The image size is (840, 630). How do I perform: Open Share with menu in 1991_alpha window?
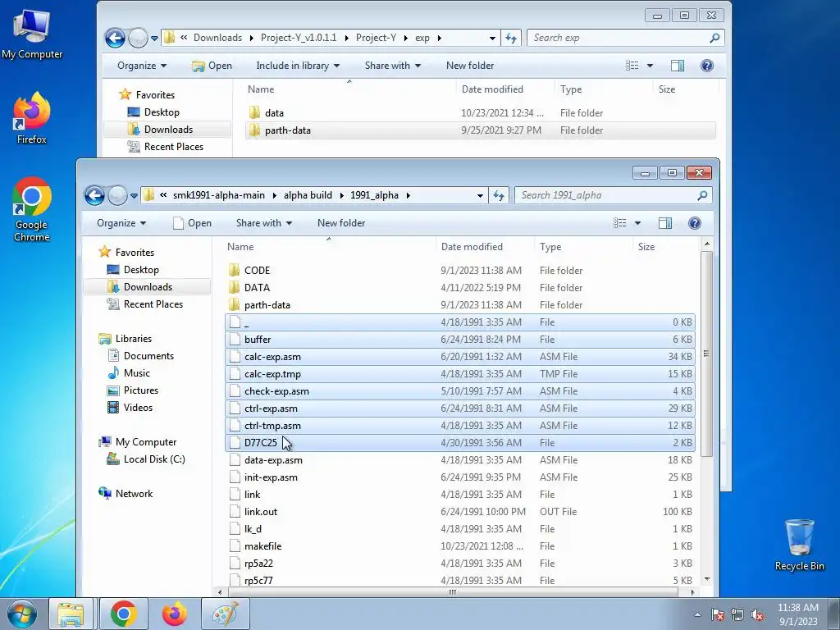(x=264, y=223)
